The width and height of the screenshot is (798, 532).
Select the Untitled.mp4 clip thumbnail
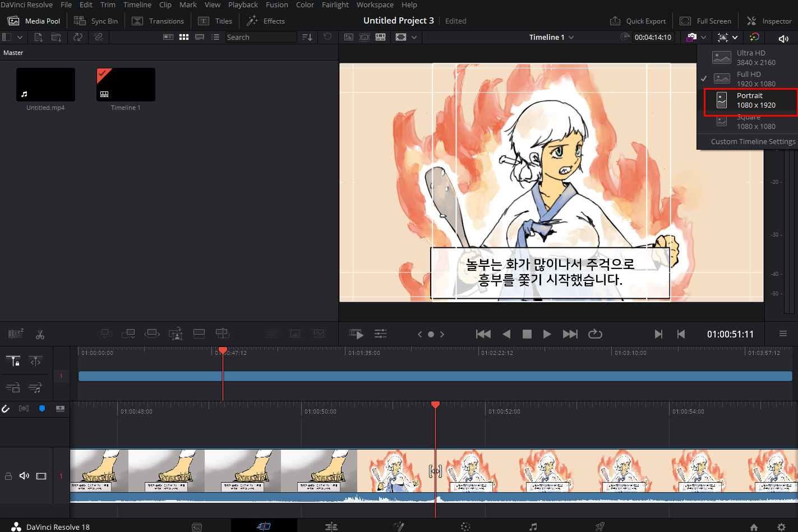[45, 85]
